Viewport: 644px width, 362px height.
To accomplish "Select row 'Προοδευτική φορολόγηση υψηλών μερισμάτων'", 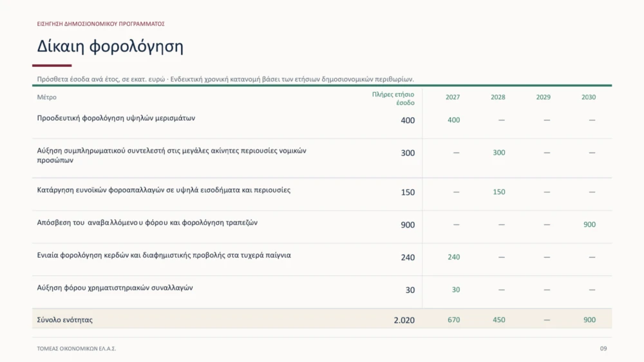I will click(322, 122).
